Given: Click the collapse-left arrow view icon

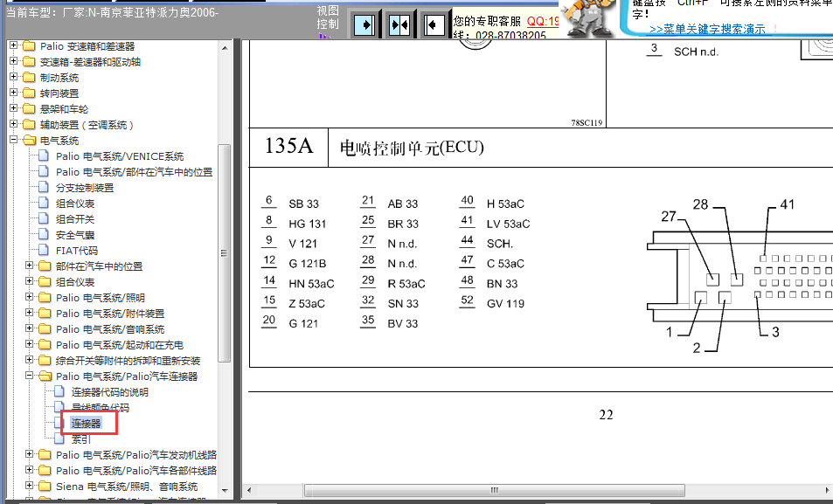Looking at the screenshot, I should (434, 24).
